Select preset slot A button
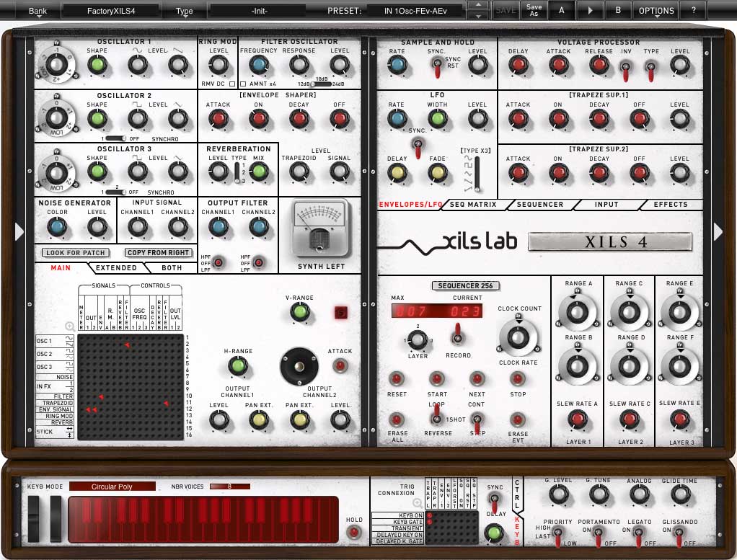This screenshot has width=737, height=560. pos(561,10)
